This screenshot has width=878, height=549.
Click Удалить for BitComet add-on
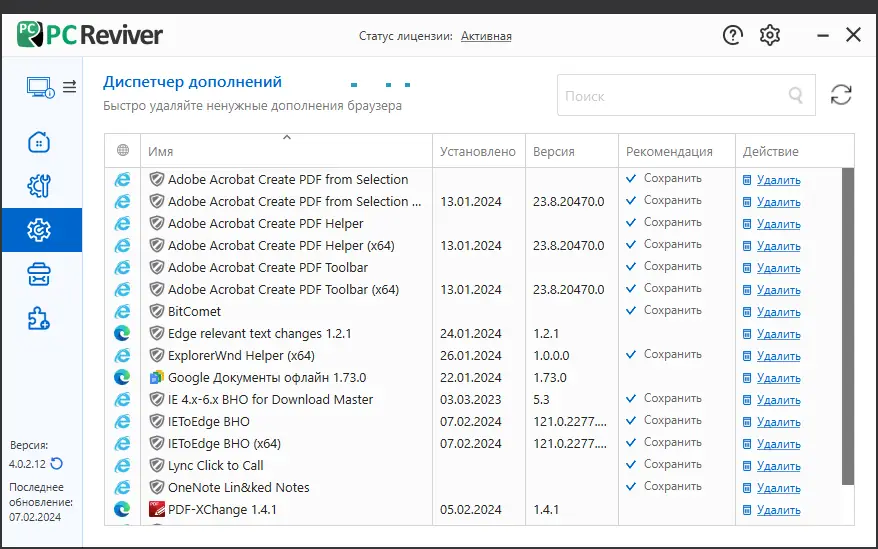click(x=778, y=312)
